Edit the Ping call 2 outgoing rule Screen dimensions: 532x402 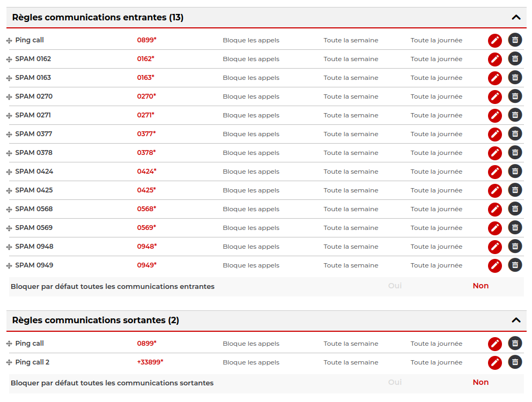click(x=494, y=363)
